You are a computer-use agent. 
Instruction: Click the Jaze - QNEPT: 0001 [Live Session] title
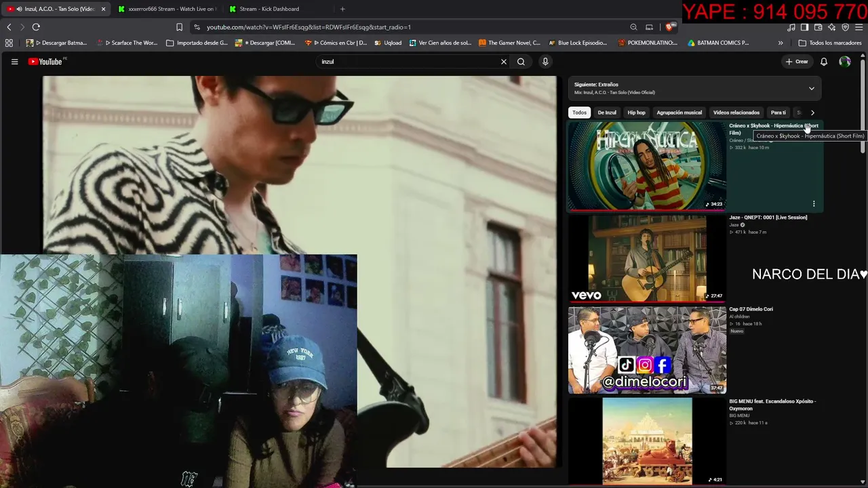(768, 218)
